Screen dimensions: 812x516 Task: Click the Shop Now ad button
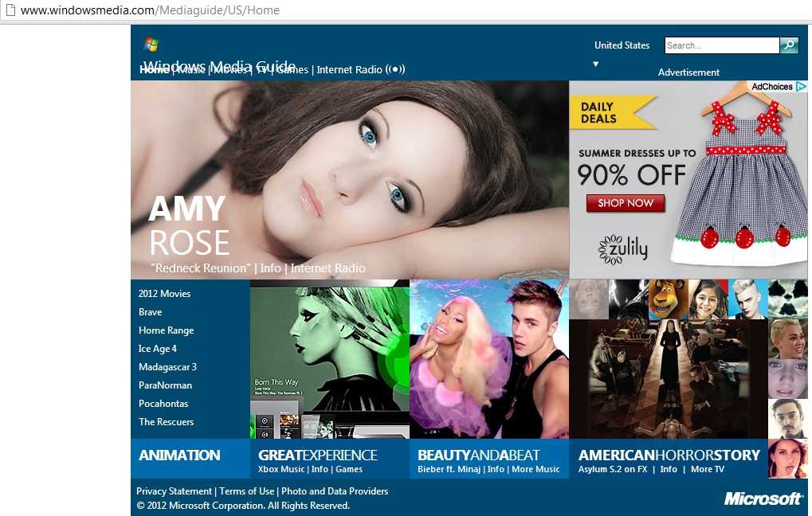626,203
